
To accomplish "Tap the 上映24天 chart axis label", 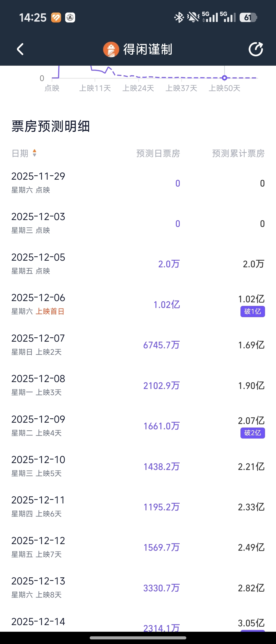I will coord(138,88).
